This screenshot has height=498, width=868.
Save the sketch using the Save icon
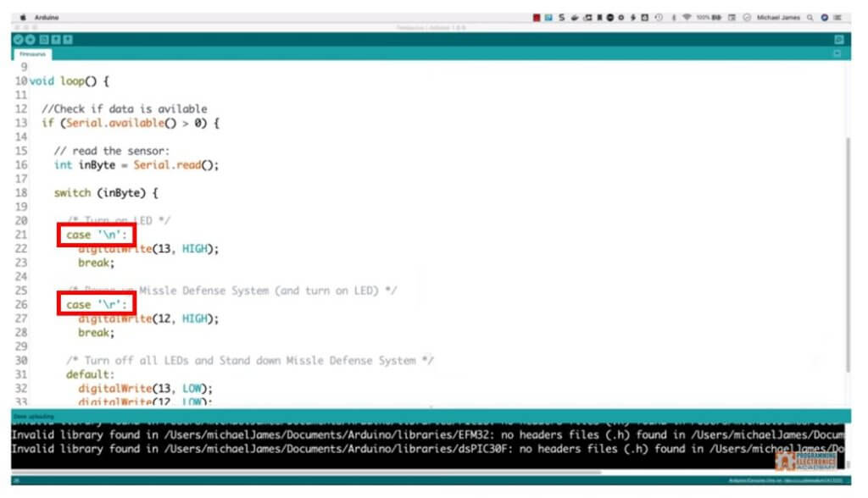click(x=66, y=39)
